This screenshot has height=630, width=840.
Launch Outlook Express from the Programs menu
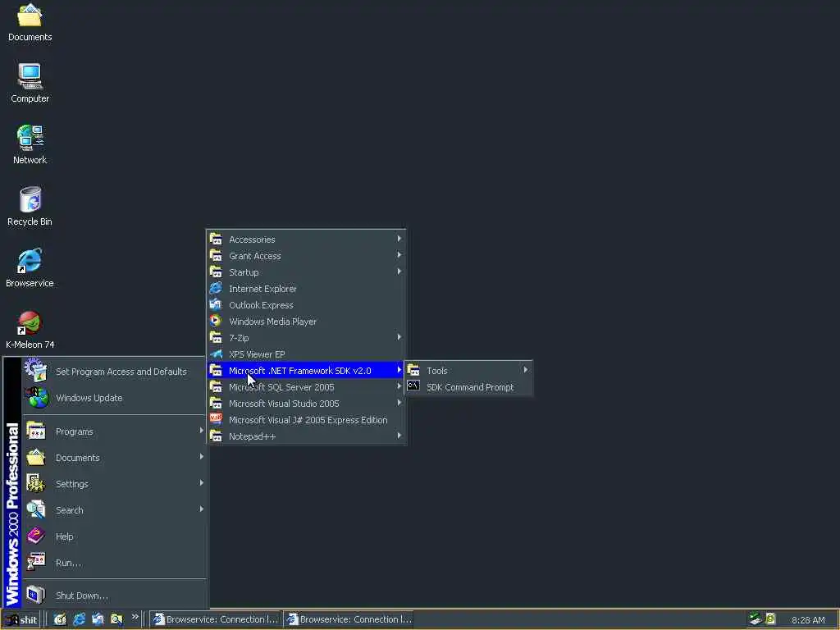306,305
